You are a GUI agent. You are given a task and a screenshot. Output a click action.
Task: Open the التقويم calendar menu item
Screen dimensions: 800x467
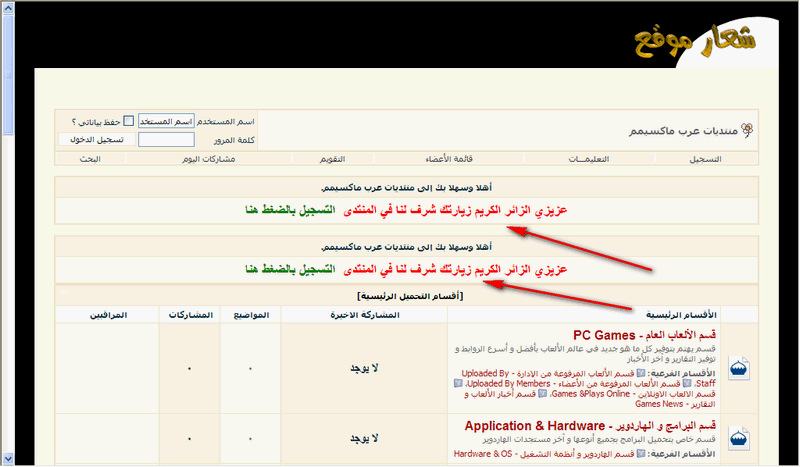332,159
